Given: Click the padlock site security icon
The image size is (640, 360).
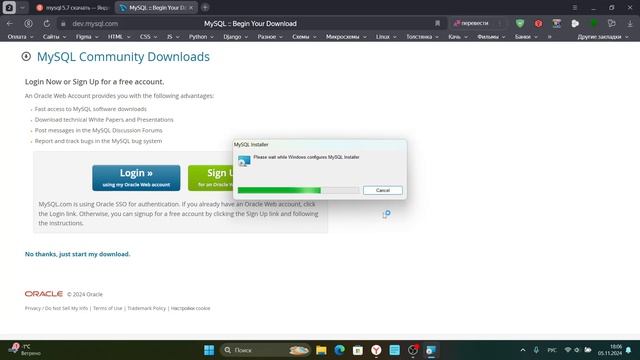Looking at the screenshot, I should [x=63, y=24].
